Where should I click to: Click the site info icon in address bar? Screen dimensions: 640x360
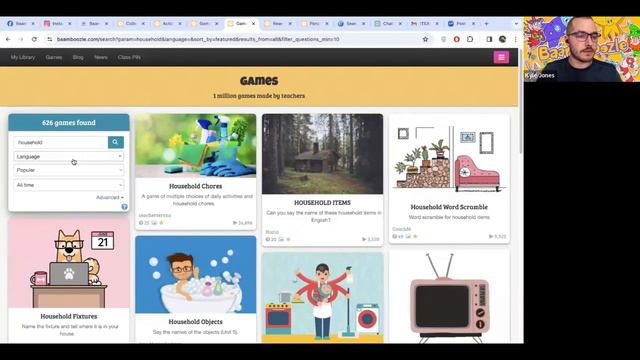pyautogui.click(x=49, y=39)
